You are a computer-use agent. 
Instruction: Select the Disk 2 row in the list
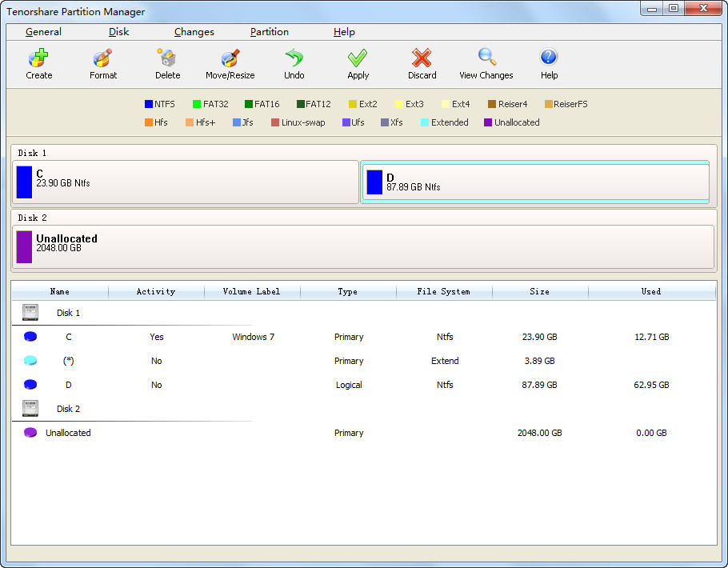(69, 409)
